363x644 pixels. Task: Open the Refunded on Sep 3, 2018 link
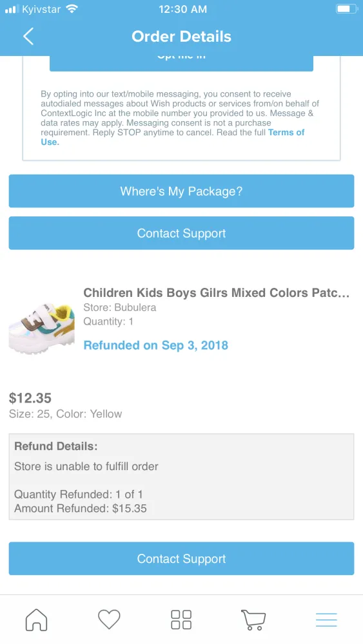pos(156,345)
